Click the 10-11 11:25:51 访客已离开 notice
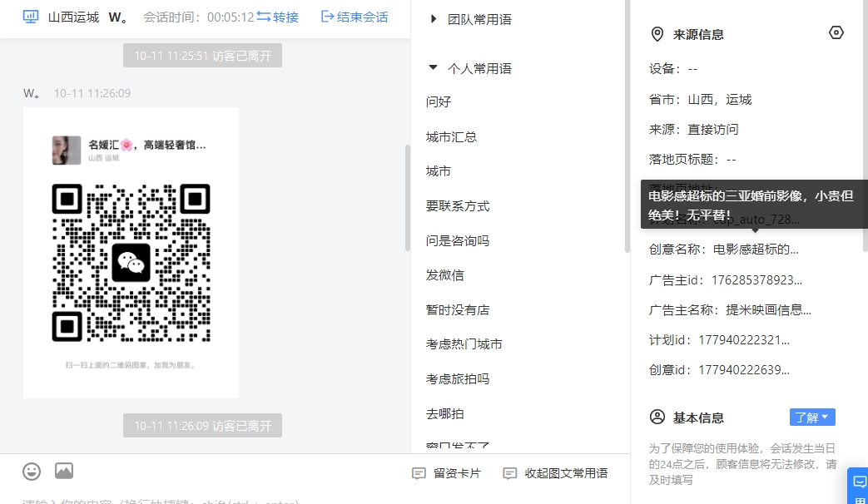The image size is (868, 504). [x=202, y=56]
